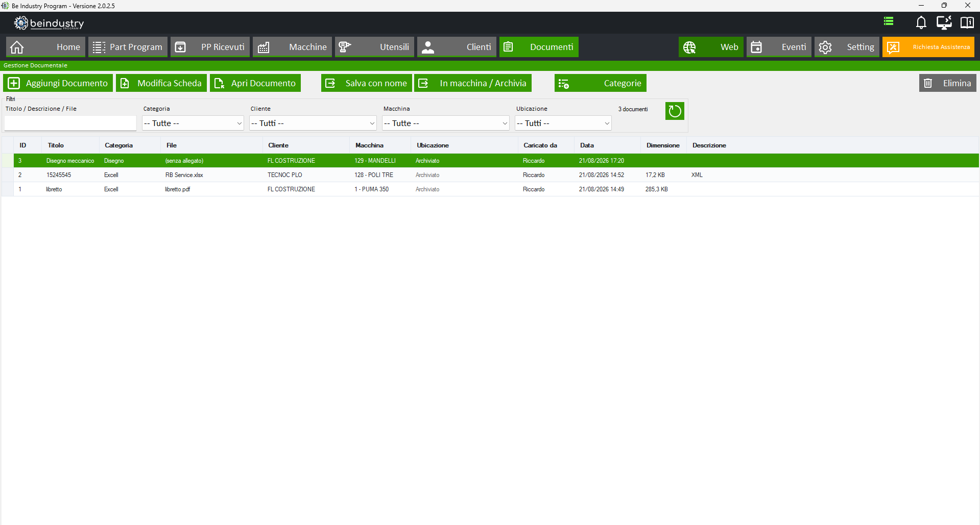Click the Eventi calendar icon
The width and height of the screenshot is (980, 525).
click(756, 47)
